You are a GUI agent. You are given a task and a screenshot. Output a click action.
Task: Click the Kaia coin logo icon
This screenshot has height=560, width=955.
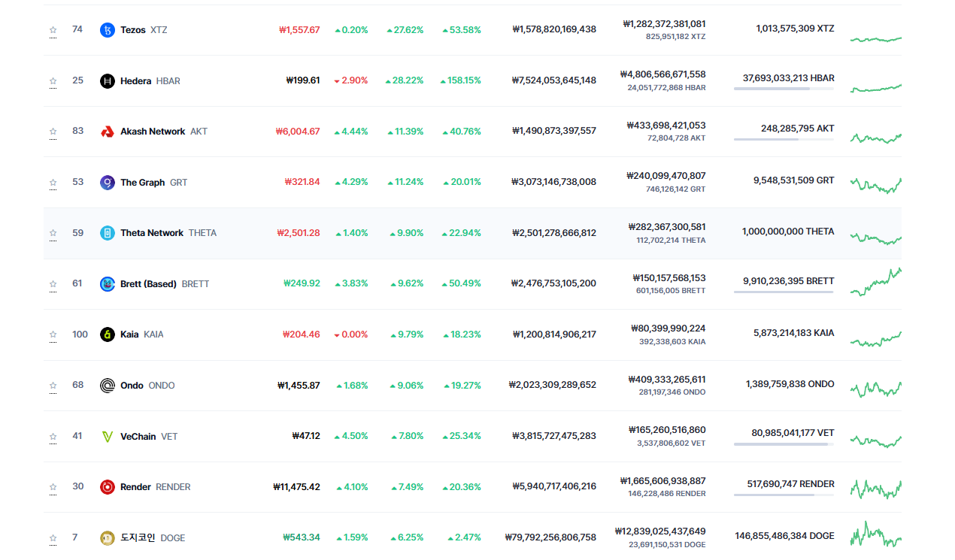click(108, 334)
